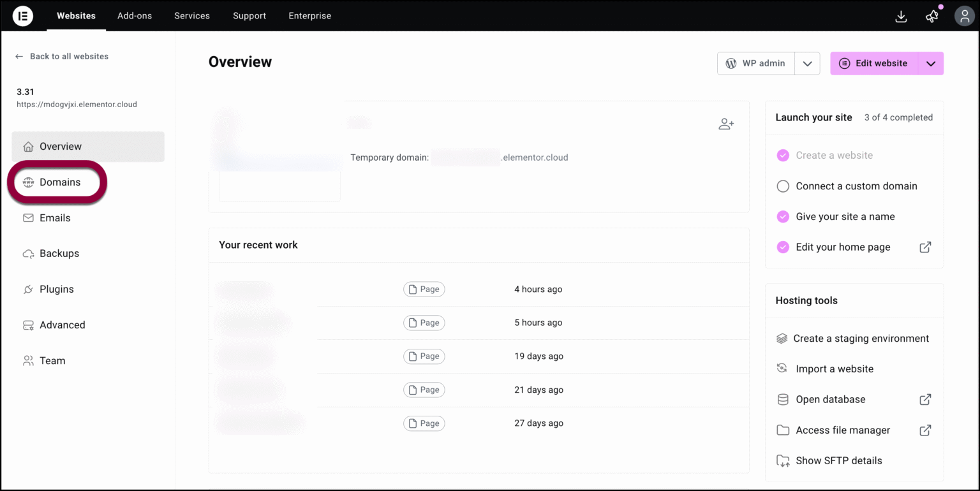The image size is (980, 491).
Task: Expand the WP admin dropdown arrow
Action: [x=807, y=63]
